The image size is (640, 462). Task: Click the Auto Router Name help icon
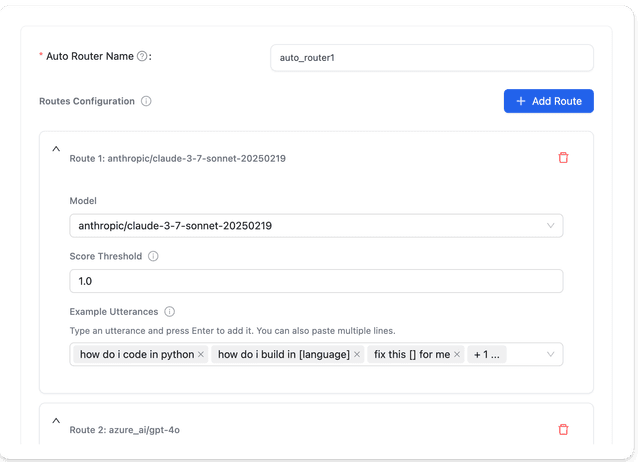click(x=142, y=56)
